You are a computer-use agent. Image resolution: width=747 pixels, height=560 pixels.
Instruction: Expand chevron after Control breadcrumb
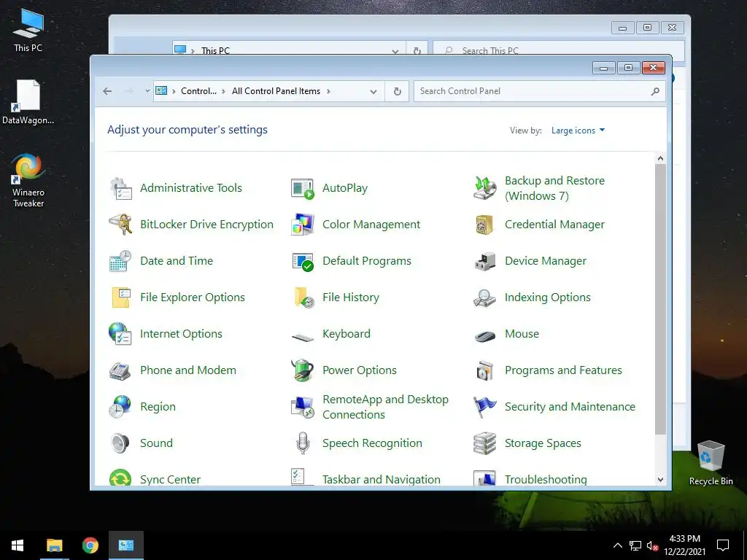pos(223,91)
